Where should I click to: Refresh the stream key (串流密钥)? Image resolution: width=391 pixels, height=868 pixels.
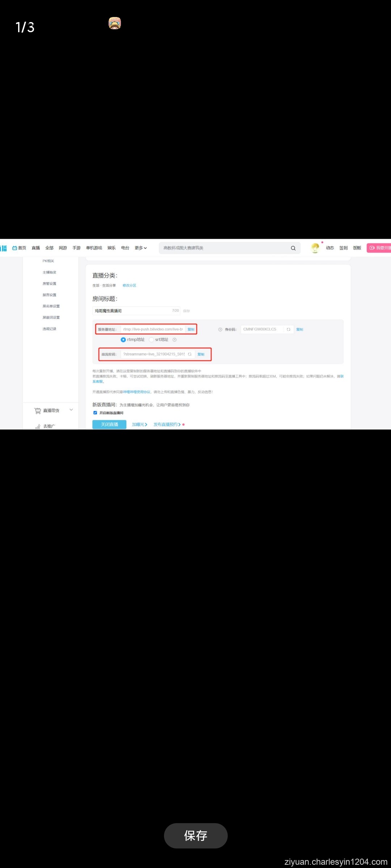[190, 354]
